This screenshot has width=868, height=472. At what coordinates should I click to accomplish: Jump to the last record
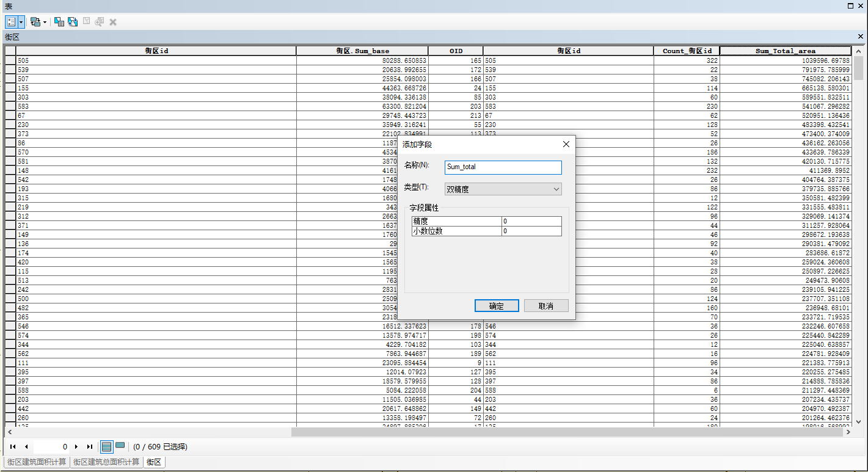[x=90, y=447]
